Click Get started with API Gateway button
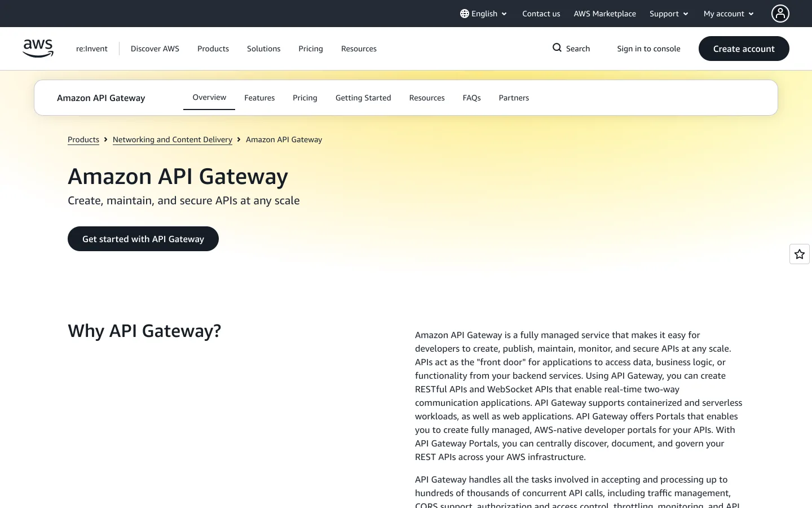Screen dimensions: 812x508 tap(143, 239)
